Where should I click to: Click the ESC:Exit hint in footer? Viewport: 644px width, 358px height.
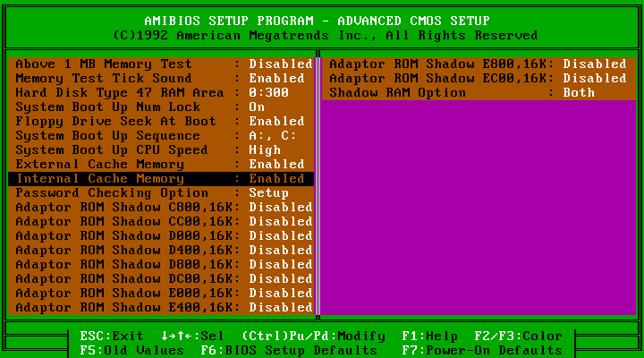pyautogui.click(x=112, y=337)
